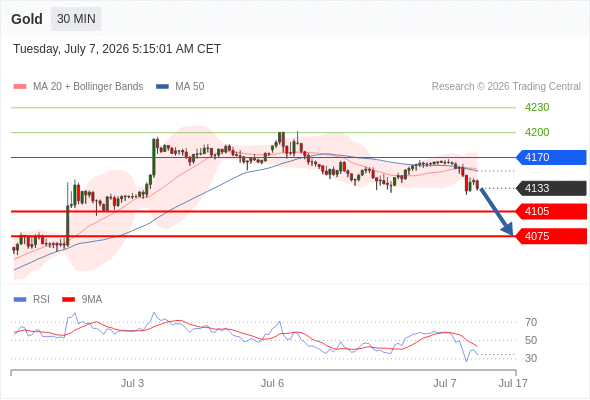Click the Gold chart title

point(27,19)
